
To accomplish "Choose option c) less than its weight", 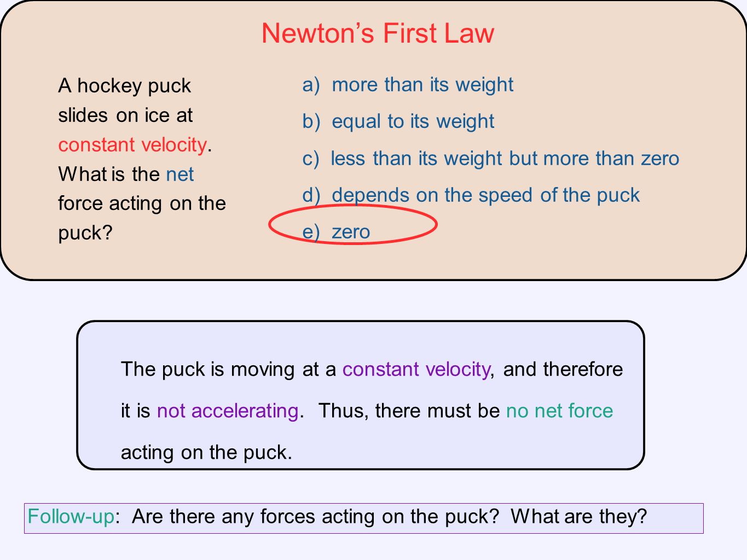I will pyautogui.click(x=491, y=159).
